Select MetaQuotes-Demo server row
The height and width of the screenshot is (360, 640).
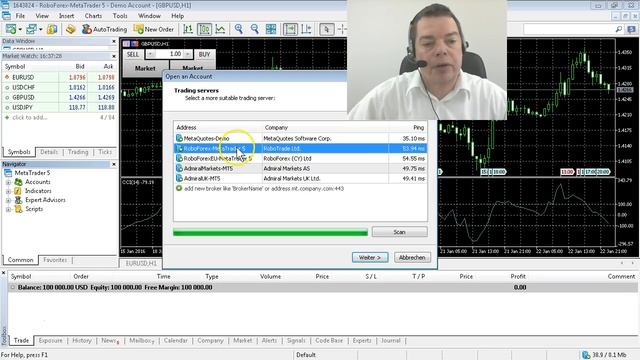(300, 138)
